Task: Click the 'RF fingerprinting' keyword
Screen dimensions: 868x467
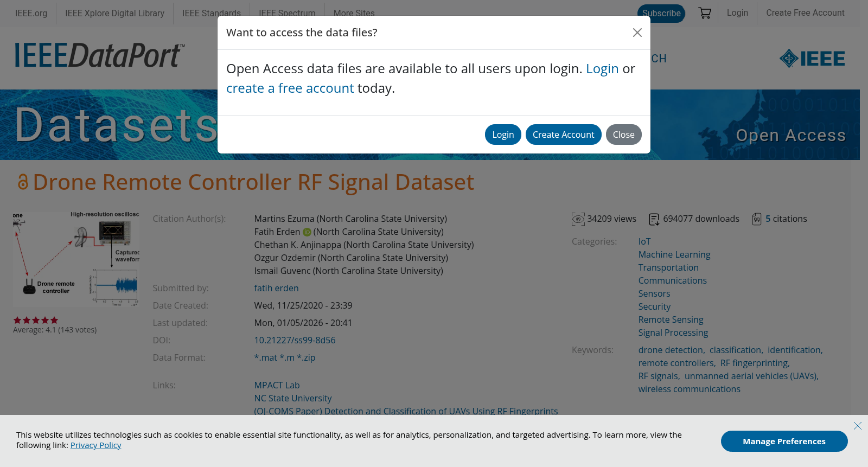Action: pyautogui.click(x=754, y=363)
